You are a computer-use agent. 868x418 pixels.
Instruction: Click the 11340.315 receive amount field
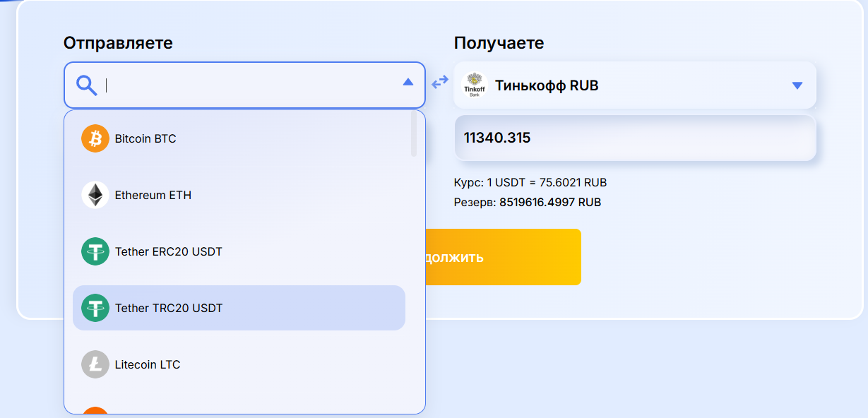click(x=635, y=138)
